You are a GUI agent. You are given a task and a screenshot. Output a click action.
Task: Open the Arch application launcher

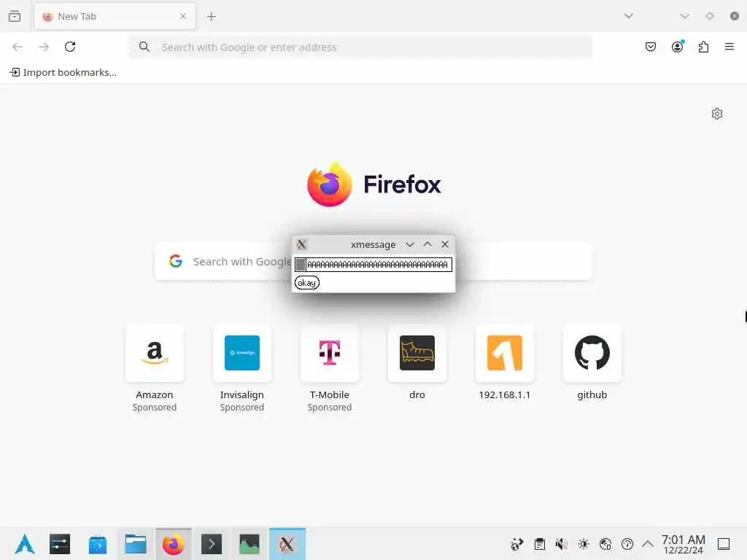(x=25, y=544)
